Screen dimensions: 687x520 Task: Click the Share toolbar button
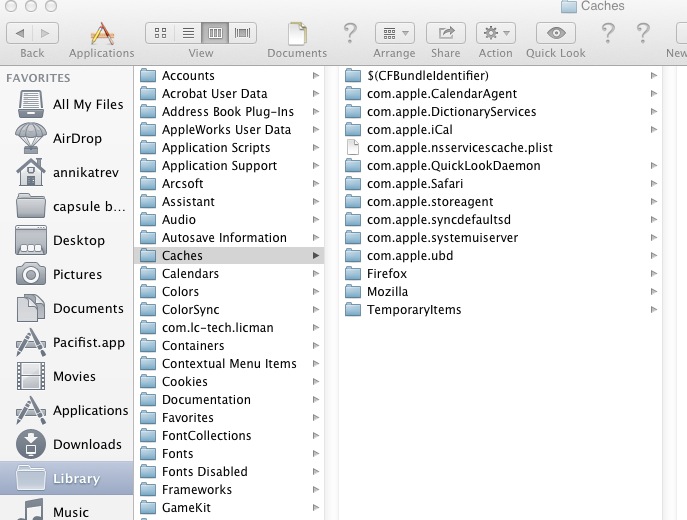(446, 33)
